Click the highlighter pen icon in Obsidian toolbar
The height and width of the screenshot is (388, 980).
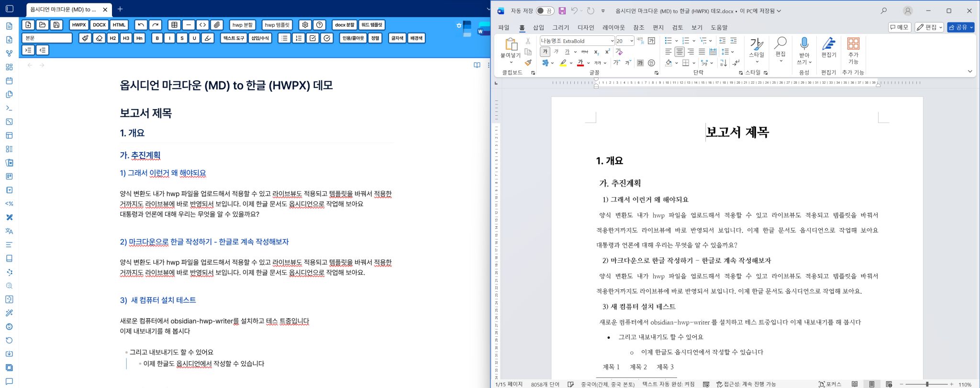coord(208,38)
